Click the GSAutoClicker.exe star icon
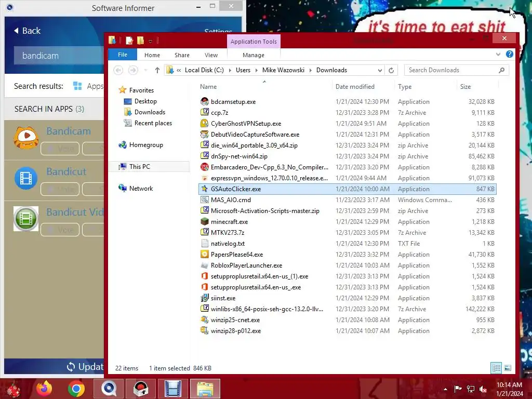The image size is (532, 399). coord(204,189)
